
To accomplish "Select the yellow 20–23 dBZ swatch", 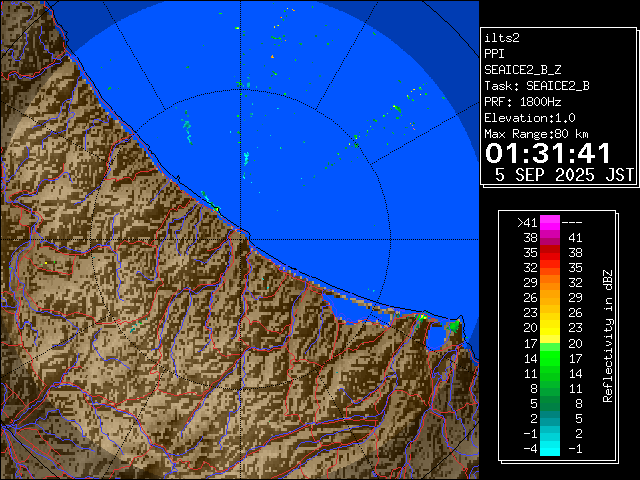I will 550,327.
